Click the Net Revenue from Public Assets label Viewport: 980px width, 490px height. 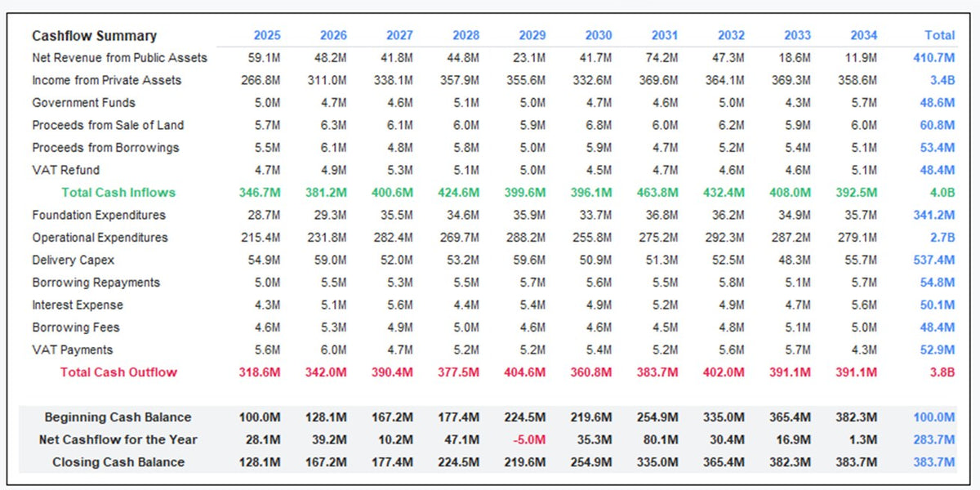pyautogui.click(x=119, y=58)
